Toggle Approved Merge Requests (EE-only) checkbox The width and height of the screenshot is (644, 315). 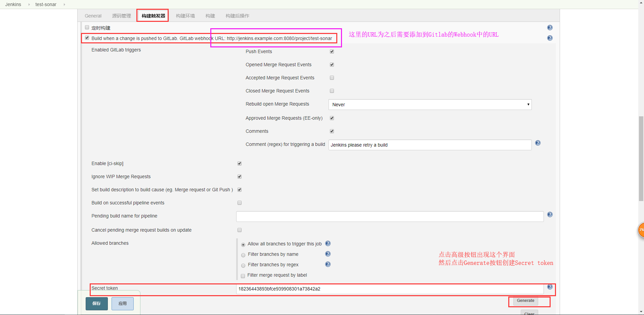point(332,118)
